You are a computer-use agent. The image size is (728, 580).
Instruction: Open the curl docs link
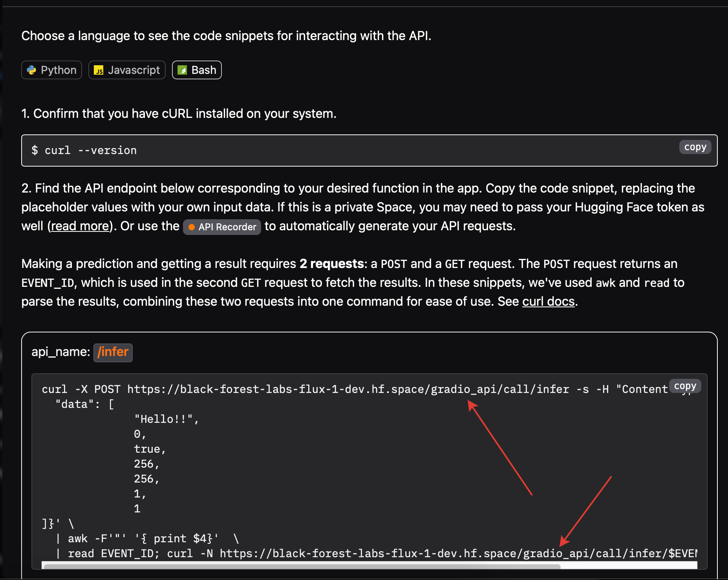click(x=548, y=301)
